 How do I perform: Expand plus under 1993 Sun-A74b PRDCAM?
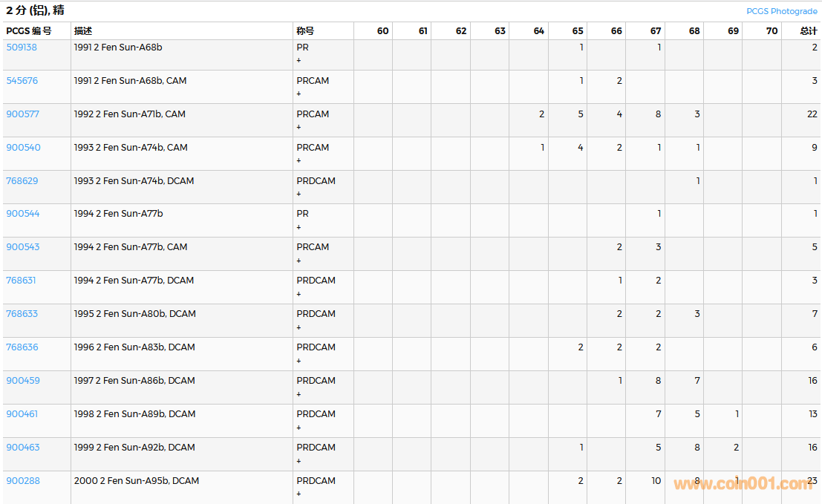coord(299,194)
